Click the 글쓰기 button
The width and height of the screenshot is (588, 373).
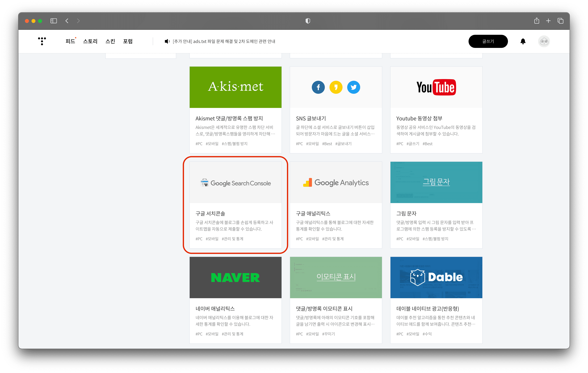click(488, 41)
